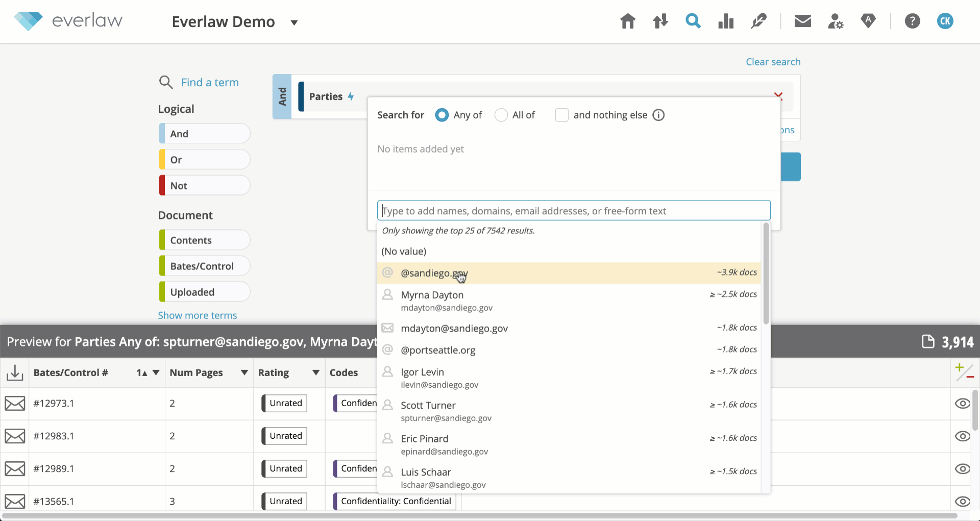Click the Clear search link
This screenshot has width=980, height=521.
773,62
